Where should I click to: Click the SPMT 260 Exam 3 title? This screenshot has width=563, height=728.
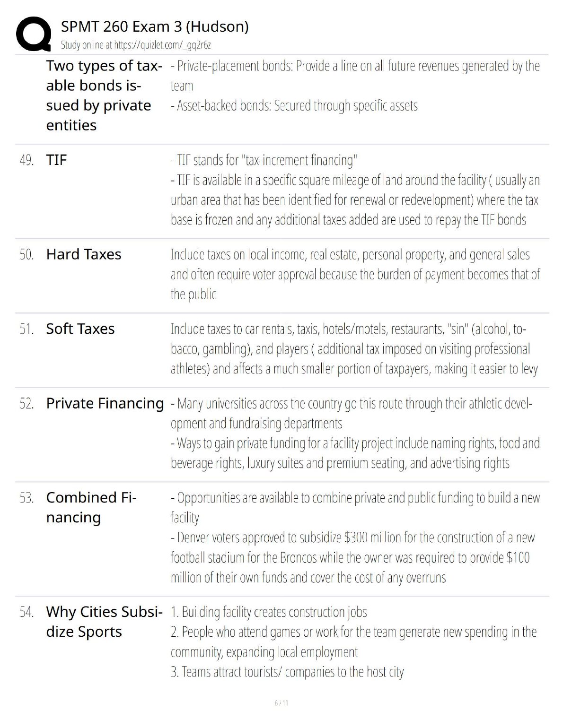click(155, 26)
